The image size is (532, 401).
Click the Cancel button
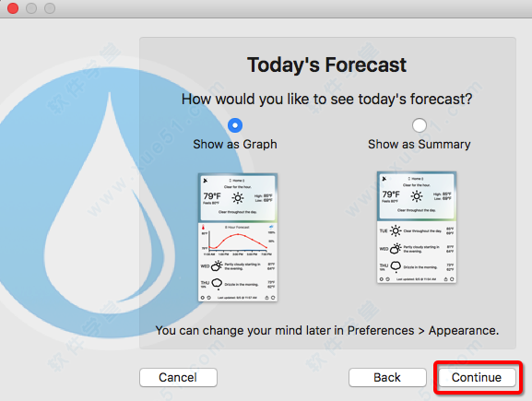(178, 377)
